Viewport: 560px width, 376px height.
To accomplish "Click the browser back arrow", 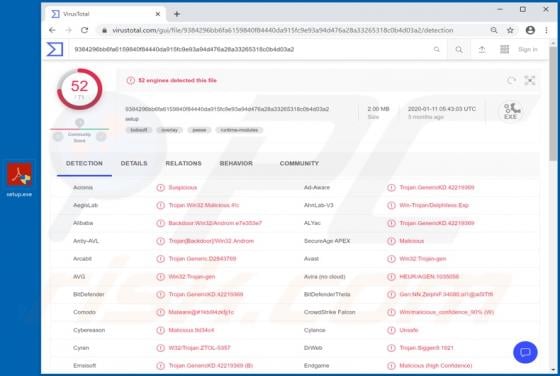I will [x=52, y=30].
